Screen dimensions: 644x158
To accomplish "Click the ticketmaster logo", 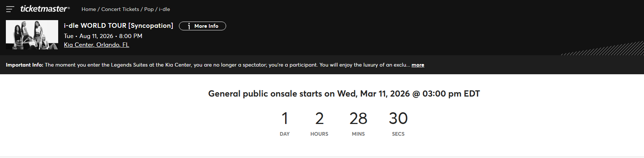I will click(x=45, y=9).
